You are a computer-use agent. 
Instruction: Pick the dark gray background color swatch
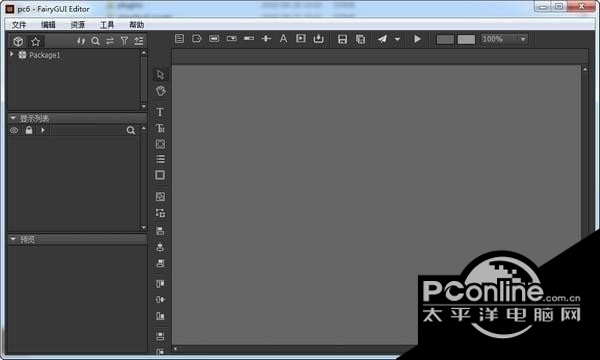click(445, 39)
